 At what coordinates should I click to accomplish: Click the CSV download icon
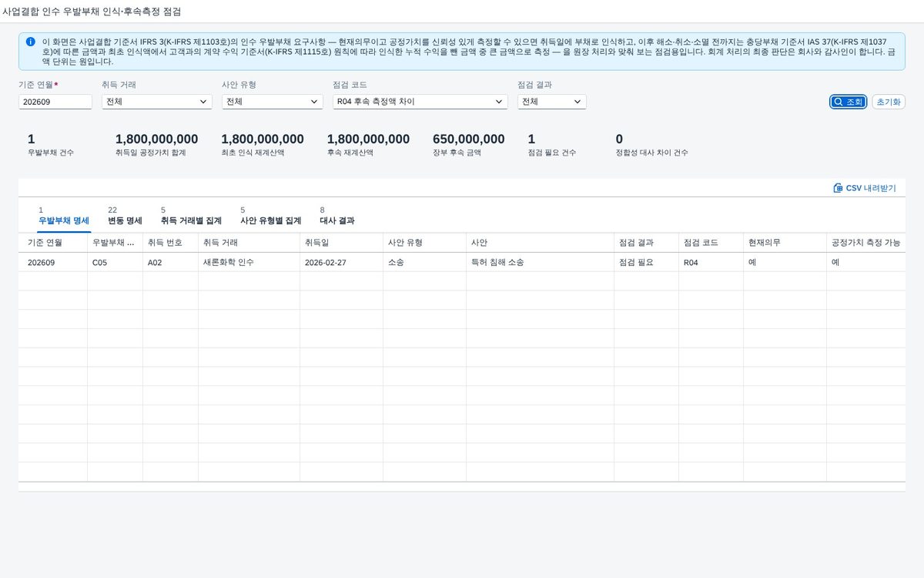(x=838, y=188)
